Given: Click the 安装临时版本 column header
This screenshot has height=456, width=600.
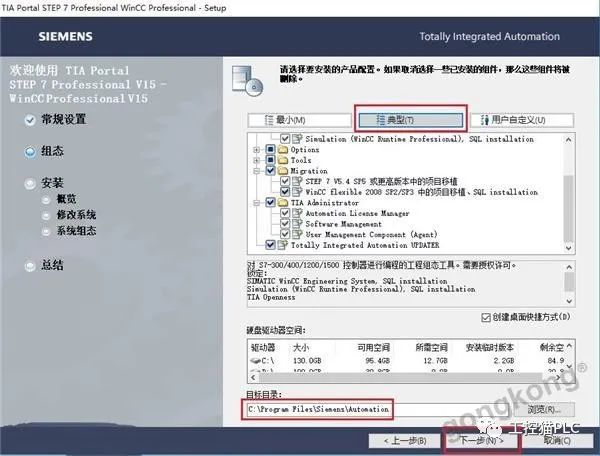Looking at the screenshot, I should pos(489,348).
